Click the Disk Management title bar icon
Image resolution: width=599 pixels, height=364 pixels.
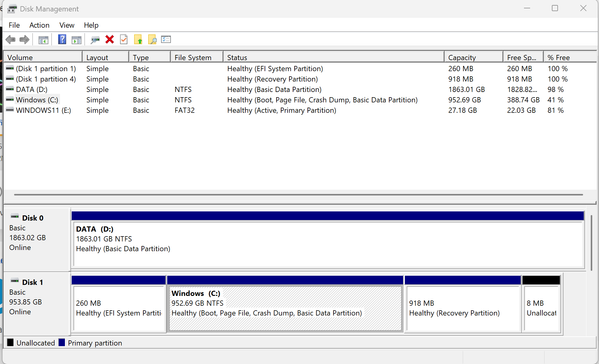click(12, 9)
